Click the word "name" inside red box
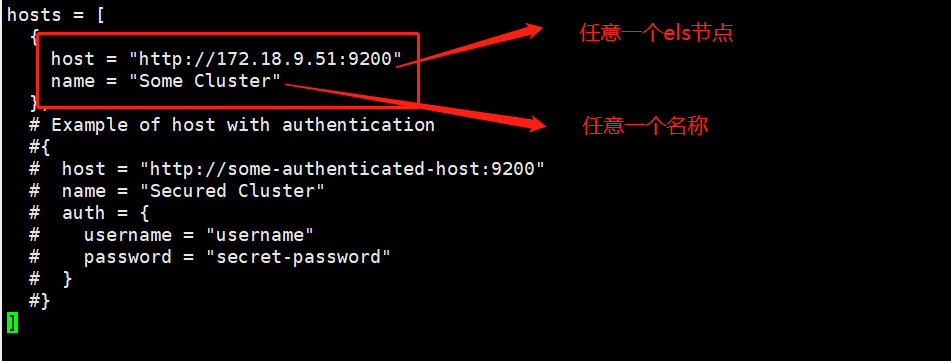 click(x=73, y=81)
